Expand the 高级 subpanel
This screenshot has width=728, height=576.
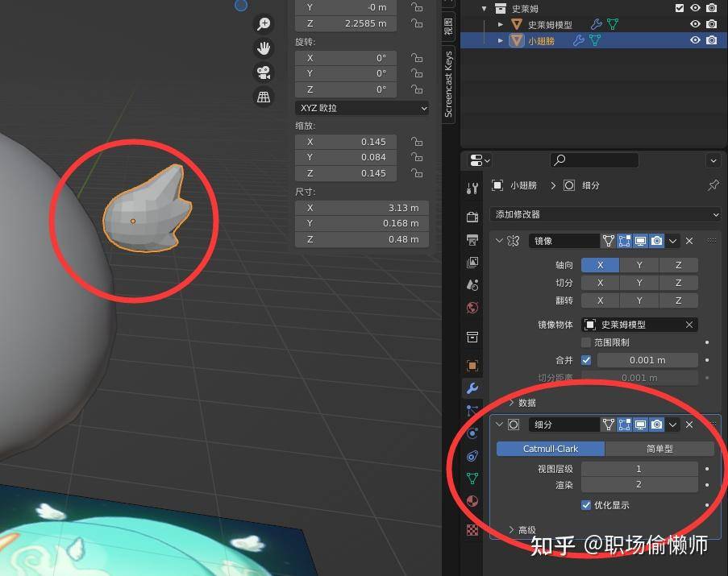tap(511, 529)
